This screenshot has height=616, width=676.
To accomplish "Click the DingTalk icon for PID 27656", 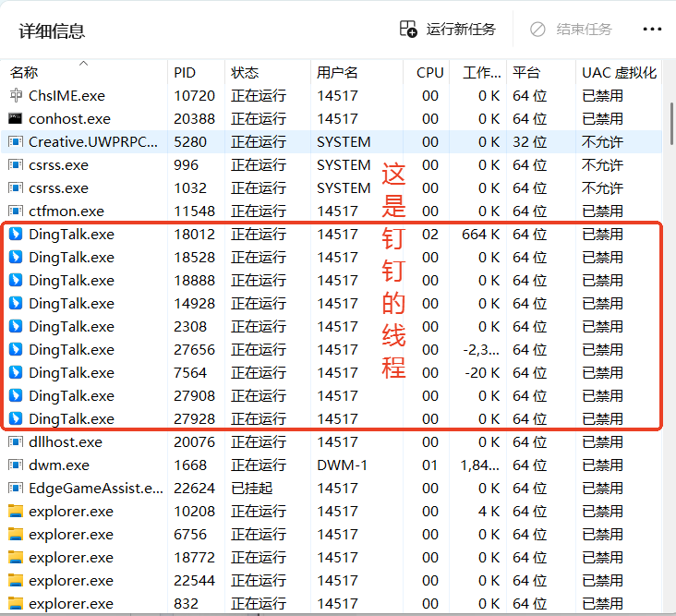I will coord(16,349).
